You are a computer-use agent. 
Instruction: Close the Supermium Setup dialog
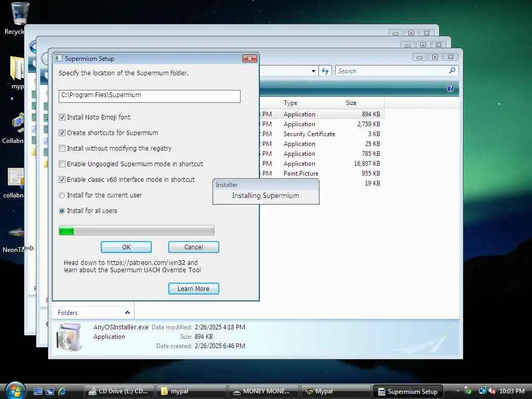(250, 58)
